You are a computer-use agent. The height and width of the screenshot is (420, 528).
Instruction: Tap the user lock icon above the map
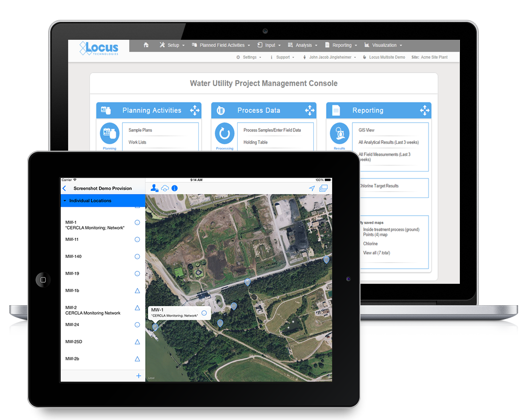[x=155, y=188]
